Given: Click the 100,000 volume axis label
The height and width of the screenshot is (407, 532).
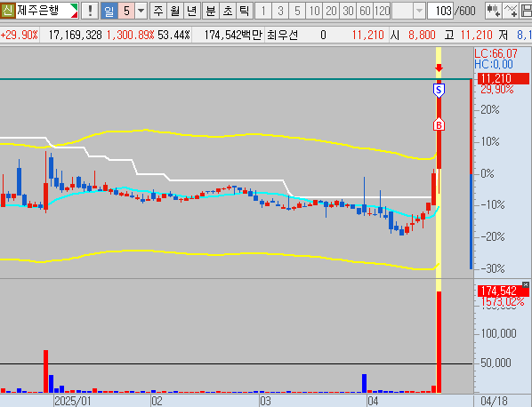Looking at the screenshot, I should point(498,333).
